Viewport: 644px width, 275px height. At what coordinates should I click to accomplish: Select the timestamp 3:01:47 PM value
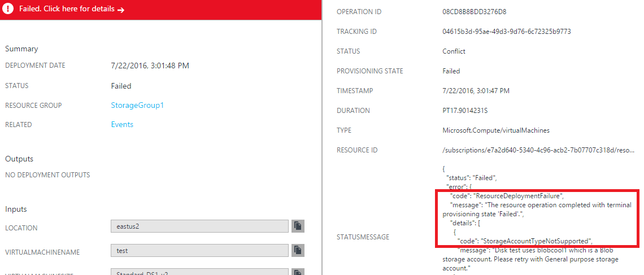click(476, 91)
